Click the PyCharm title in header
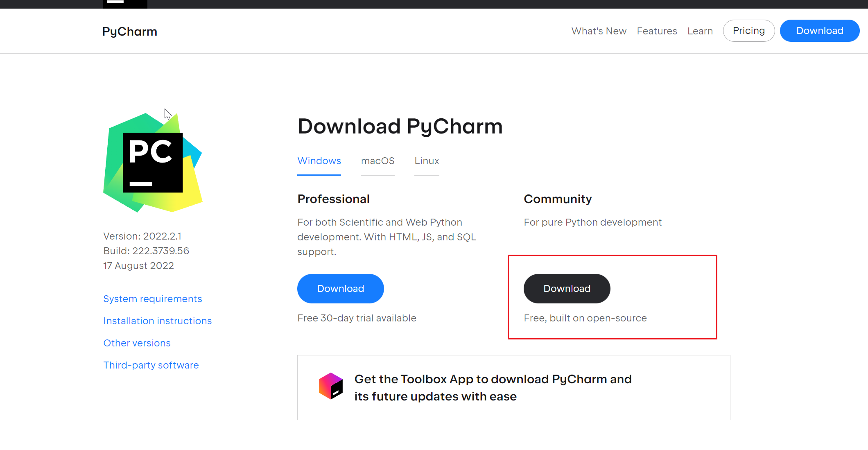Viewport: 868px width, 450px height. [x=130, y=32]
